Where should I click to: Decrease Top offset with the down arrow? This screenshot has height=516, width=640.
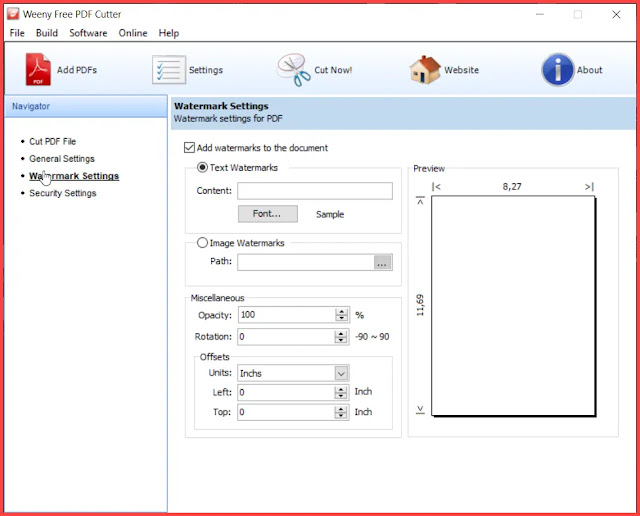[341, 416]
